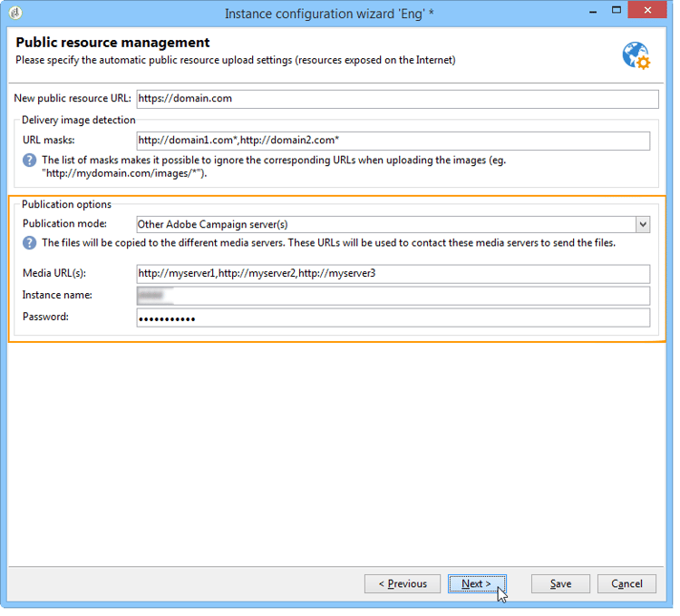Image resolution: width=680 pixels, height=616 pixels.
Task: Click the 'Public resource management' heading
Action: tap(113, 43)
